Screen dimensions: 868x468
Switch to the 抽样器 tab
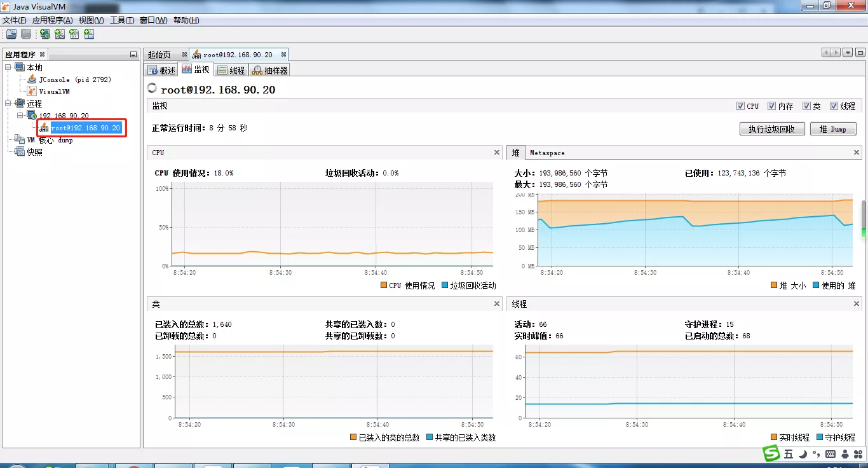tap(270, 70)
